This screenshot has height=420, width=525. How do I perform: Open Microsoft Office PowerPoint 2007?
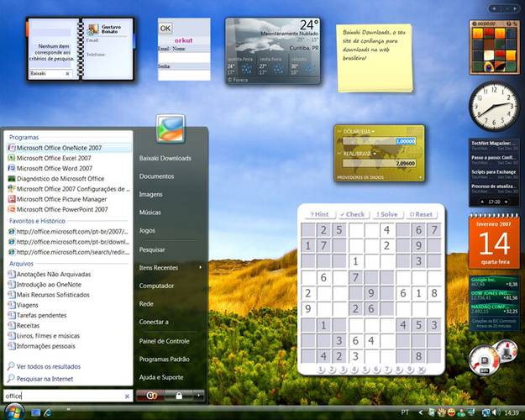(x=68, y=209)
